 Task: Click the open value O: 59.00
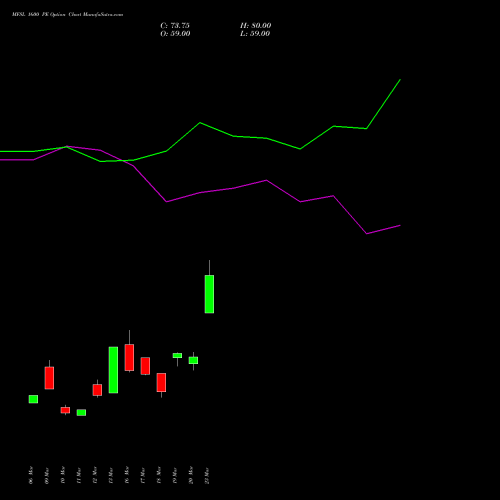tap(175, 34)
